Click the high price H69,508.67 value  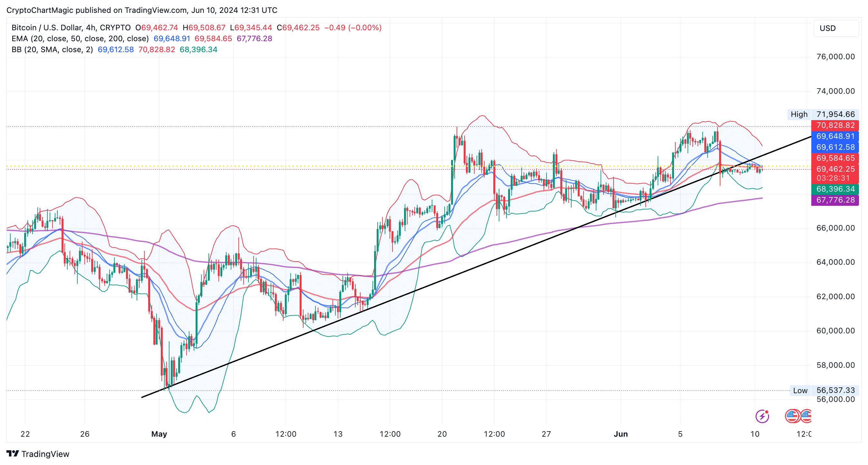204,28
